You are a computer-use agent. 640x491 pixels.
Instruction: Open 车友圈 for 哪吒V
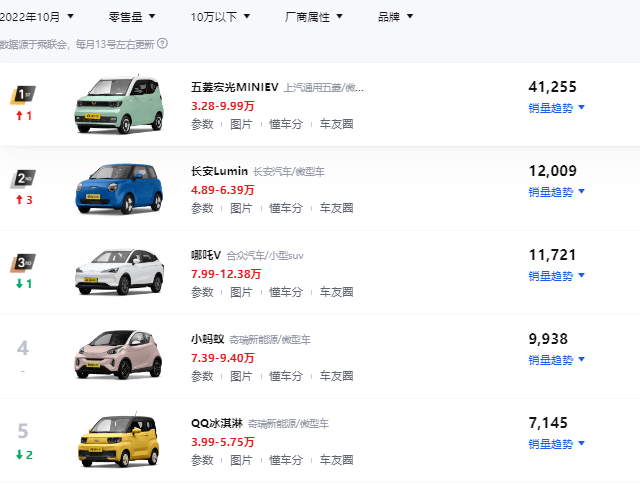click(x=336, y=292)
